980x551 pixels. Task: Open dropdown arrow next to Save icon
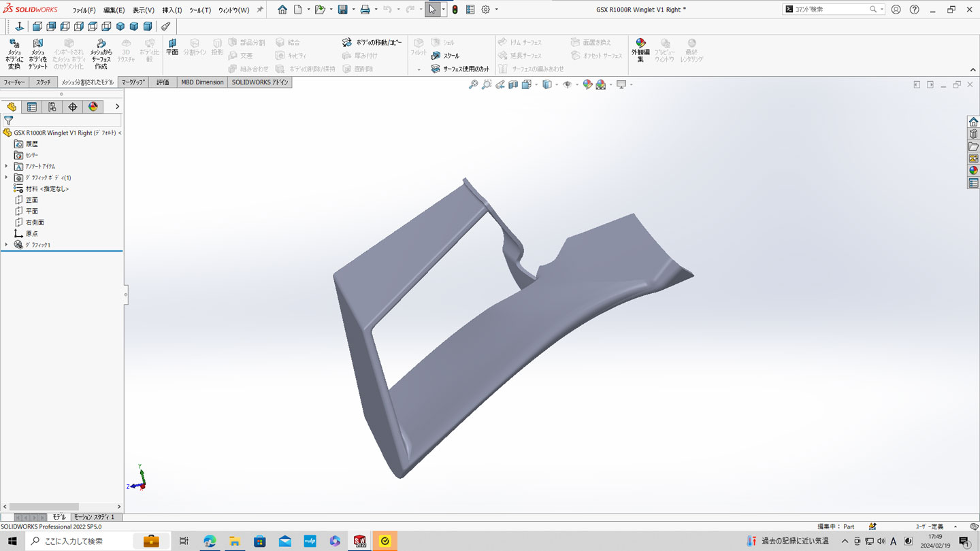[x=353, y=10]
